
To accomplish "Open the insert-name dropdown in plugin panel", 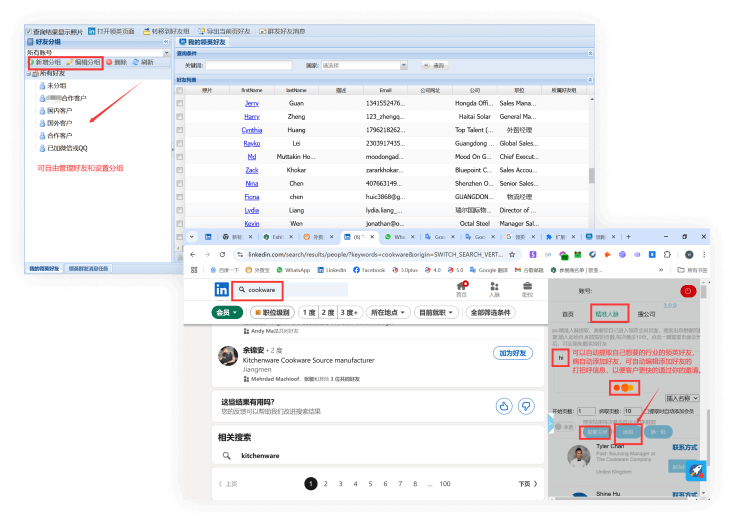I will [x=682, y=398].
